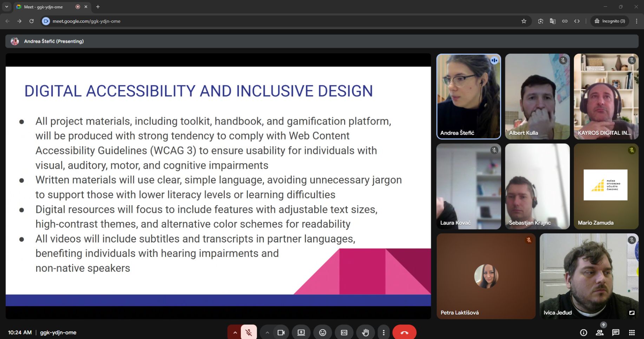The image size is (644, 339).
Task: Show the people list panel
Action: click(599, 332)
